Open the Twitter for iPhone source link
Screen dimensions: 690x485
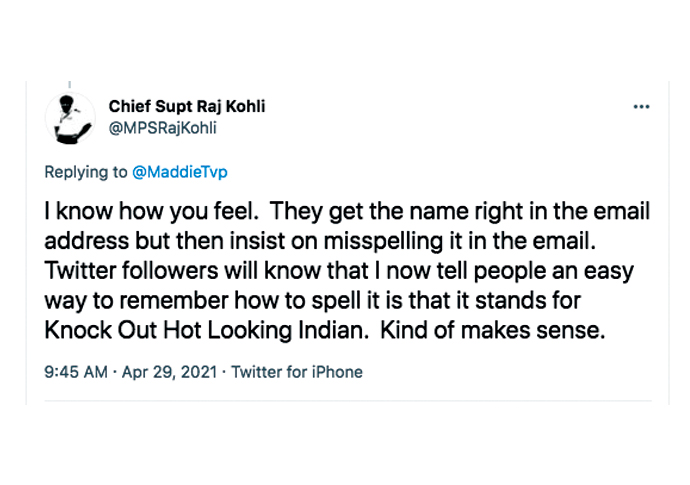tap(297, 372)
